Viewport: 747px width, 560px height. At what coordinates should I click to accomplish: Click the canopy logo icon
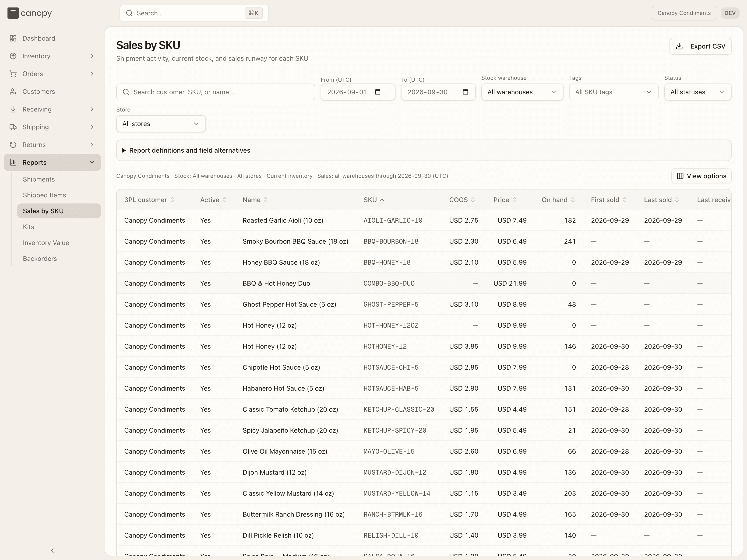[x=13, y=13]
